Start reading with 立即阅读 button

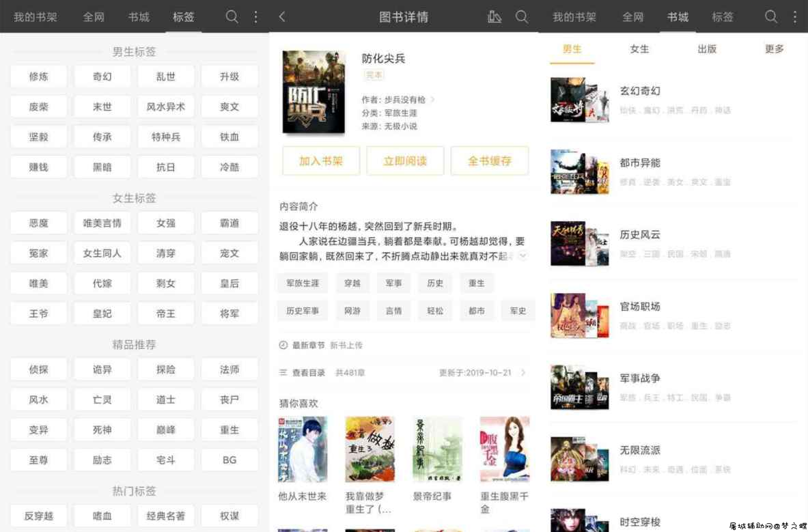point(405,160)
